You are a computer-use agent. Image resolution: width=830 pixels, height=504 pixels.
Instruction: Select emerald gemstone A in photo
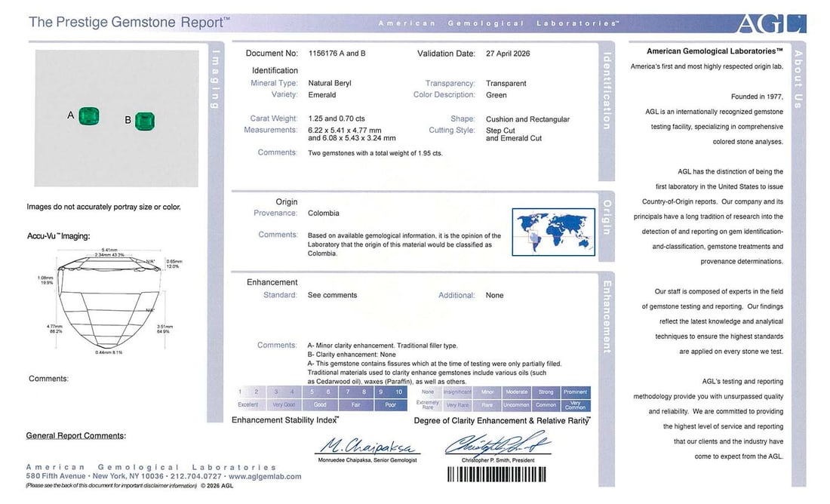[x=89, y=116]
